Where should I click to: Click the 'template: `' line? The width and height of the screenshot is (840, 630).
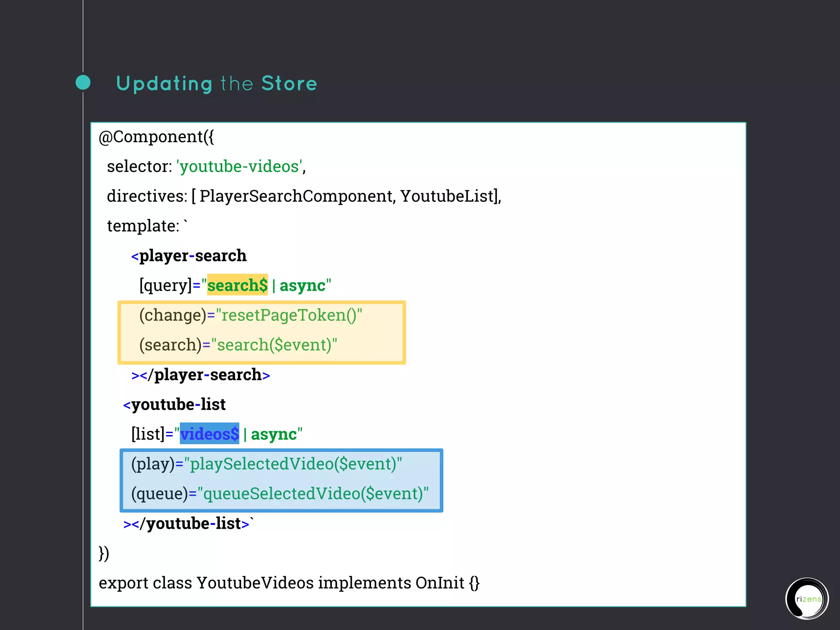[147, 226]
